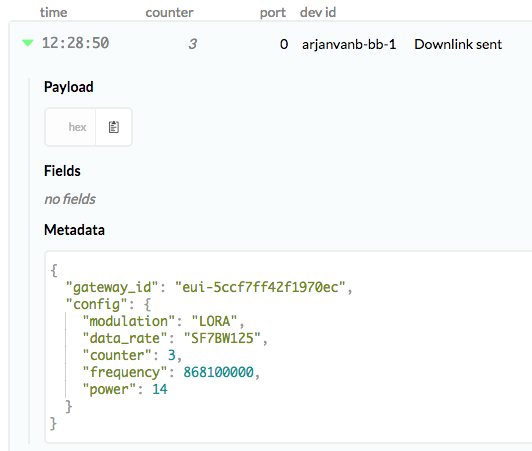The width and height of the screenshot is (532, 451).
Task: Click the modulation value LORA
Action: click(214, 321)
